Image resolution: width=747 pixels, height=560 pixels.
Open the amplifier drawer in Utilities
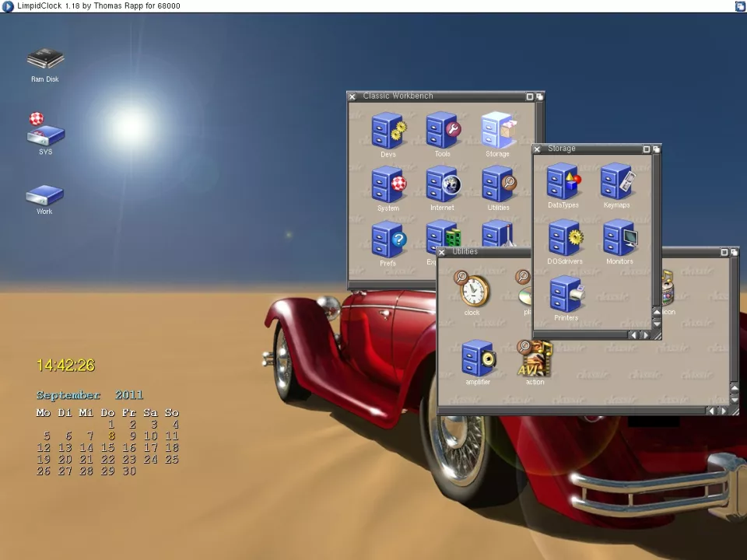coord(478,359)
